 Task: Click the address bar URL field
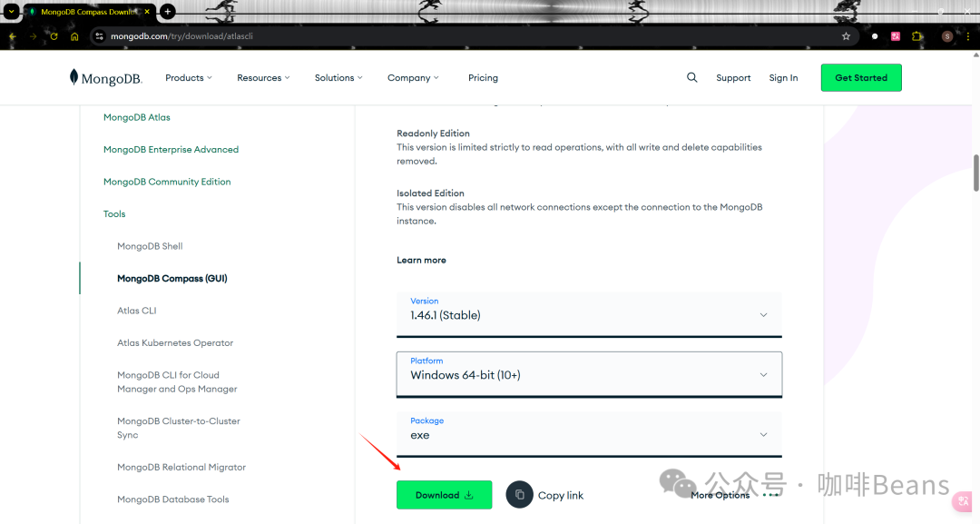(469, 36)
